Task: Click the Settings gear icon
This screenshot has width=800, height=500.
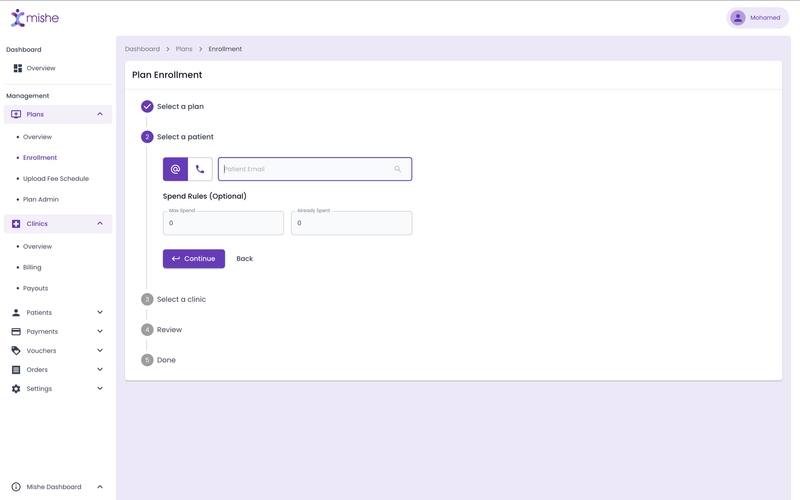Action: 16,389
